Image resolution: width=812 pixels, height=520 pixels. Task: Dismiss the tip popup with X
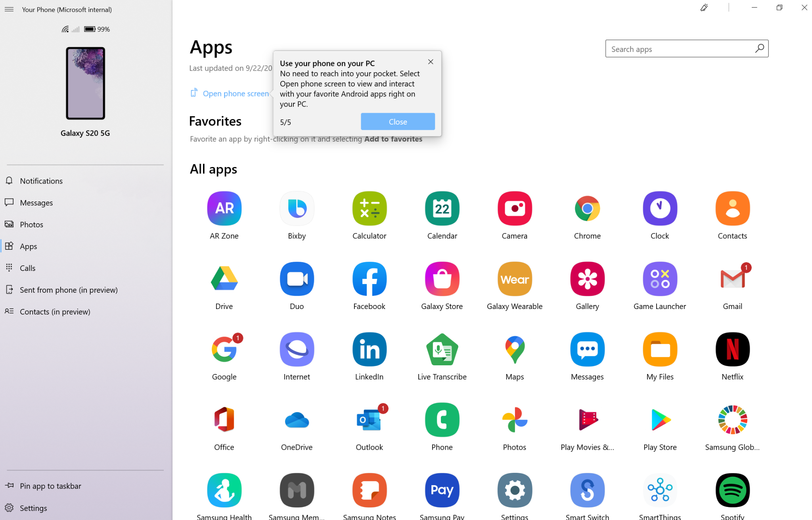pyautogui.click(x=431, y=62)
